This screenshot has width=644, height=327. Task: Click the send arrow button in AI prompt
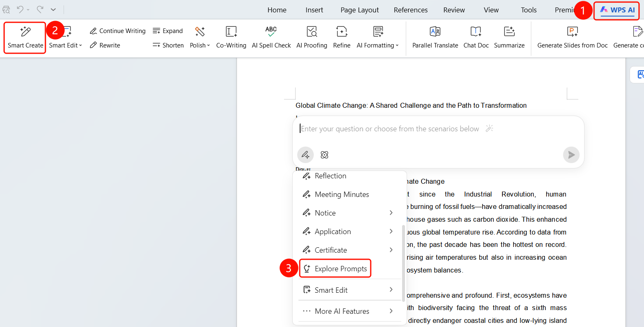[x=571, y=155]
